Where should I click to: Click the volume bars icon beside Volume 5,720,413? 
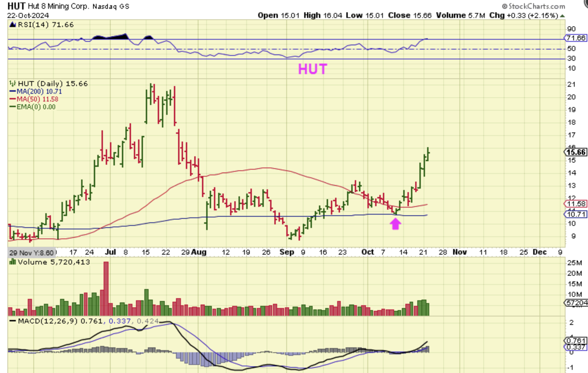(x=13, y=262)
